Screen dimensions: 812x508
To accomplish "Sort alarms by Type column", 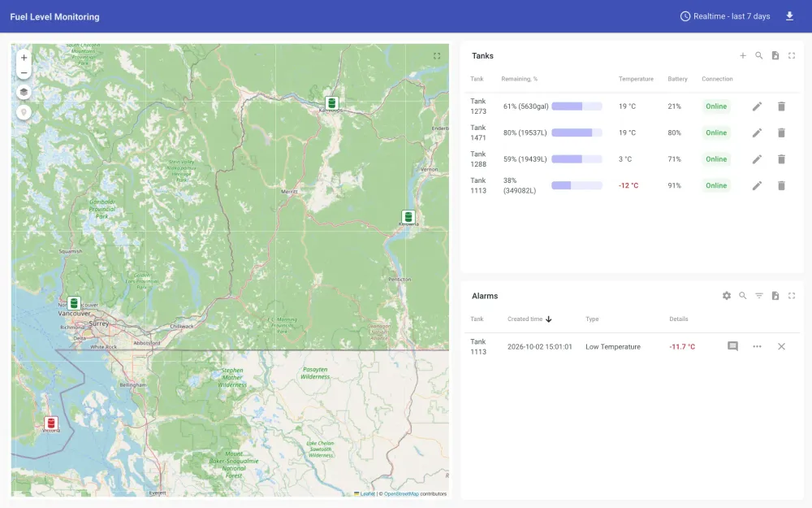I will (x=592, y=319).
